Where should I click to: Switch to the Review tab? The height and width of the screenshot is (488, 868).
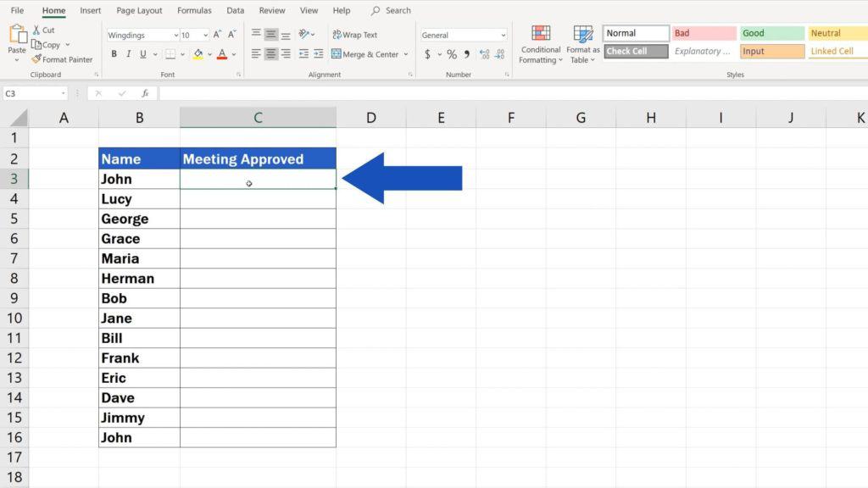[x=272, y=10]
